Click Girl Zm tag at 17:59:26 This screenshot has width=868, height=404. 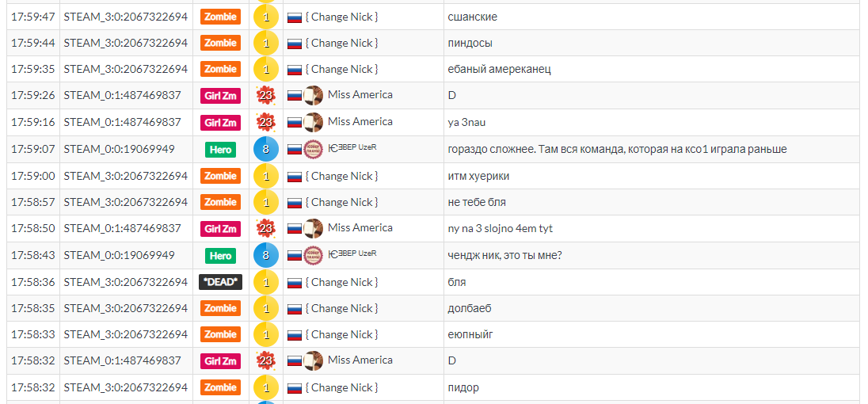pyautogui.click(x=220, y=96)
